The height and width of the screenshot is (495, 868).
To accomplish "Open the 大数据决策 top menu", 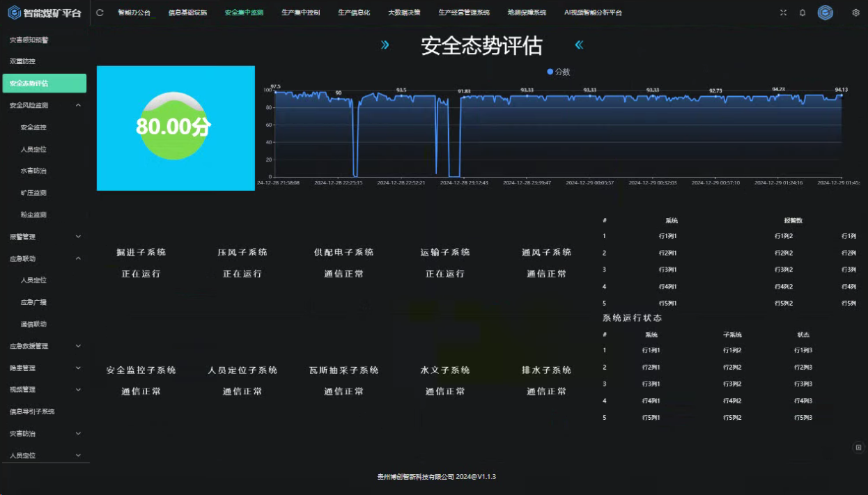I will (x=404, y=13).
